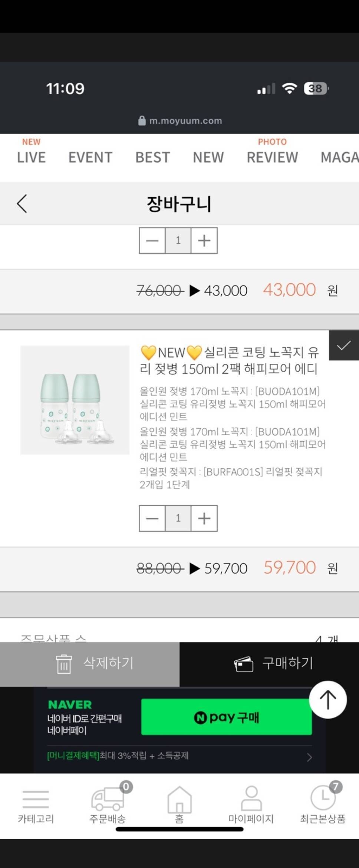The height and width of the screenshot is (868, 359).
Task: Select the BEST tab
Action: point(152,157)
